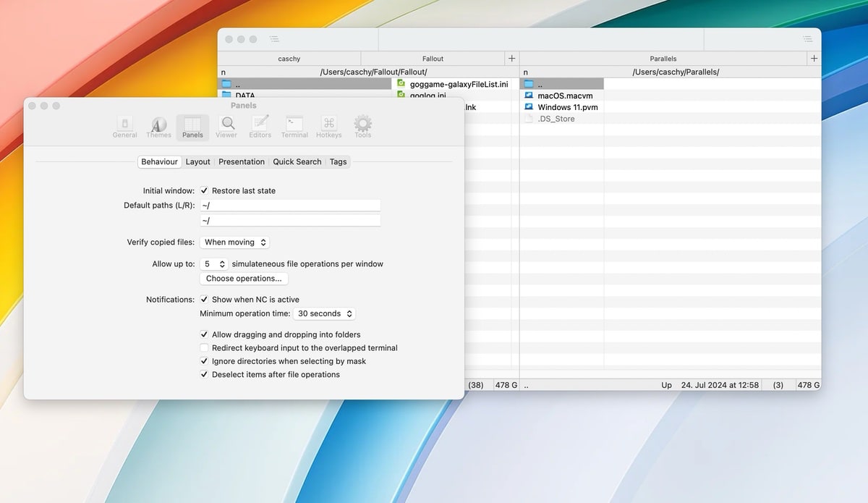This screenshot has width=868, height=503.
Task: Click the Choose operations button
Action: [x=243, y=278]
